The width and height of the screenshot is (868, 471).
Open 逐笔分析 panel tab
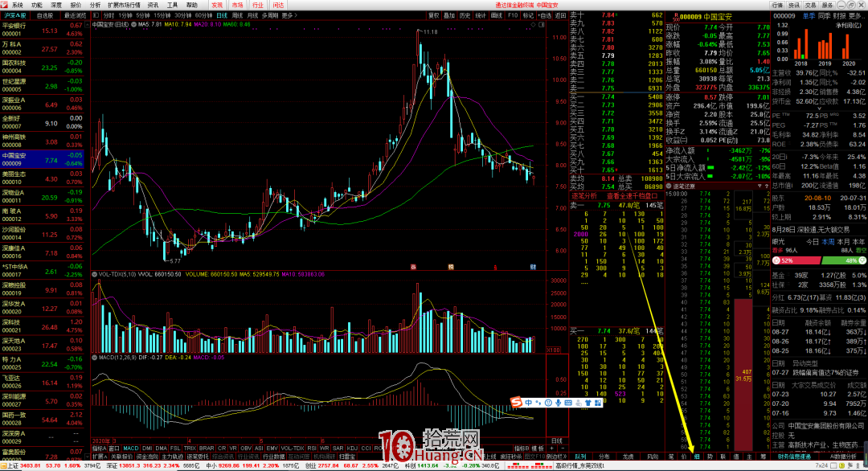(584, 196)
